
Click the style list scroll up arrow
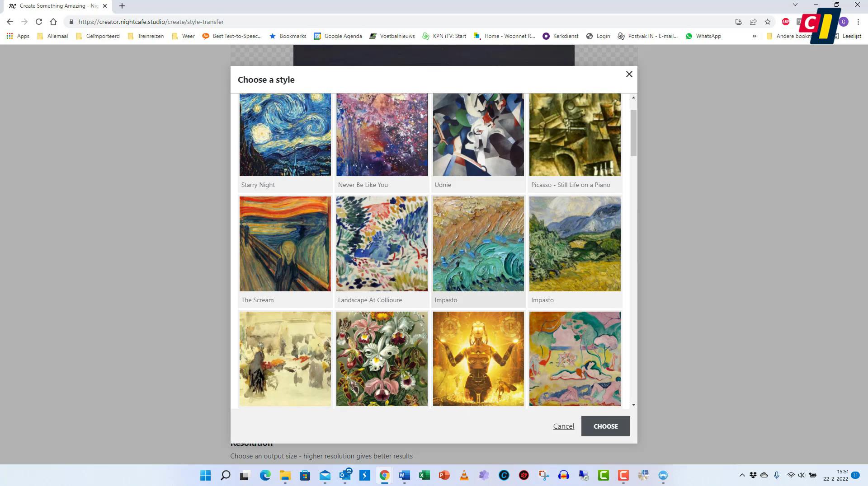[633, 98]
